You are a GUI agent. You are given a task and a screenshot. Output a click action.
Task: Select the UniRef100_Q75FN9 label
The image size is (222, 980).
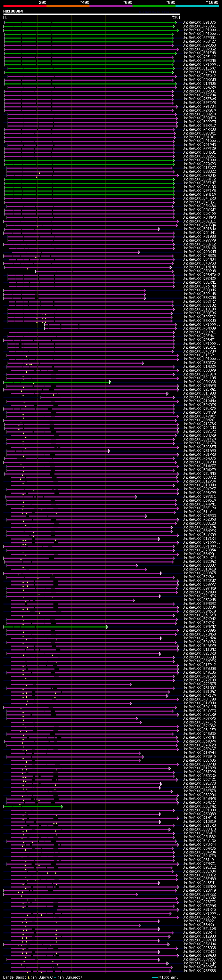click(x=199, y=286)
